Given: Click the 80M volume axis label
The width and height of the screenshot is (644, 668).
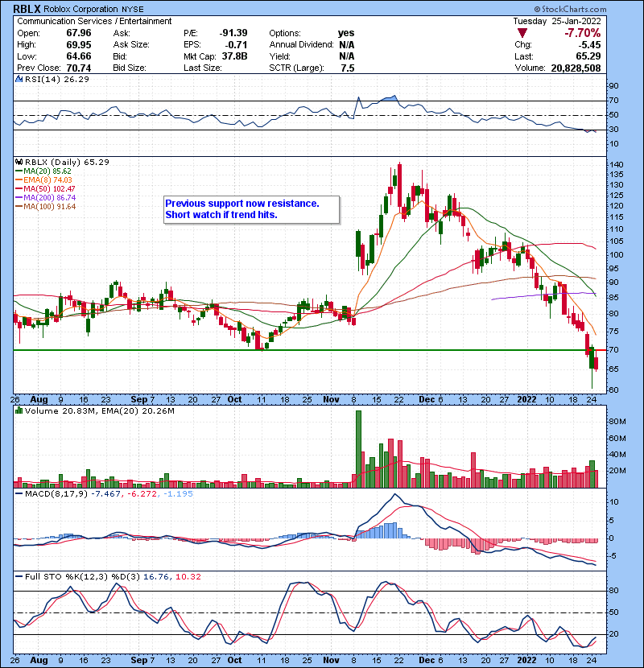Looking at the screenshot, I should point(617,422).
